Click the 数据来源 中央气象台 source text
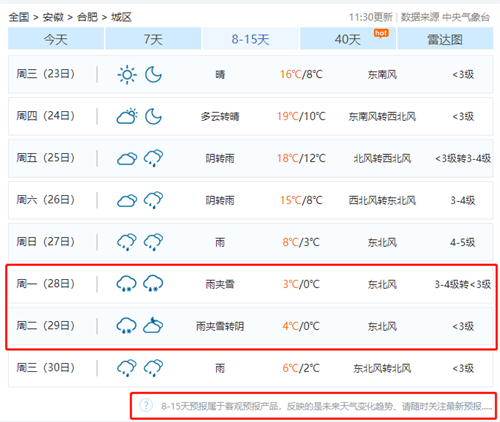The width and height of the screenshot is (500, 422). (445, 17)
